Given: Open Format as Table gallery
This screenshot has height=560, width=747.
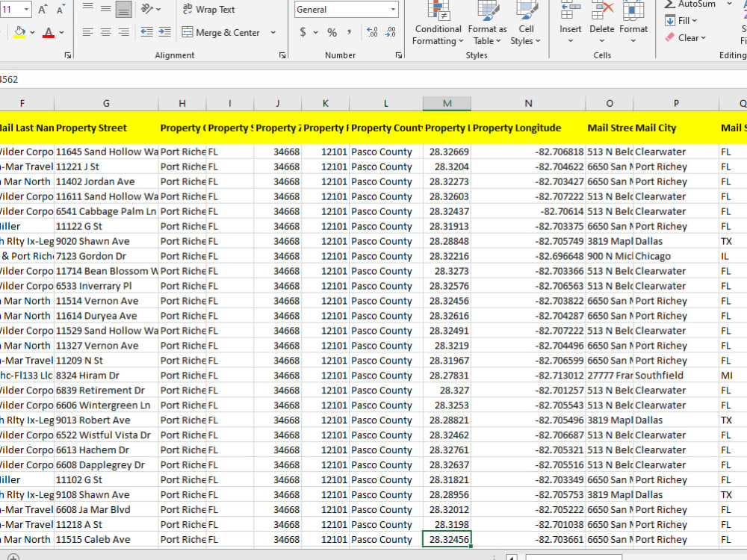Looking at the screenshot, I should coord(487,23).
